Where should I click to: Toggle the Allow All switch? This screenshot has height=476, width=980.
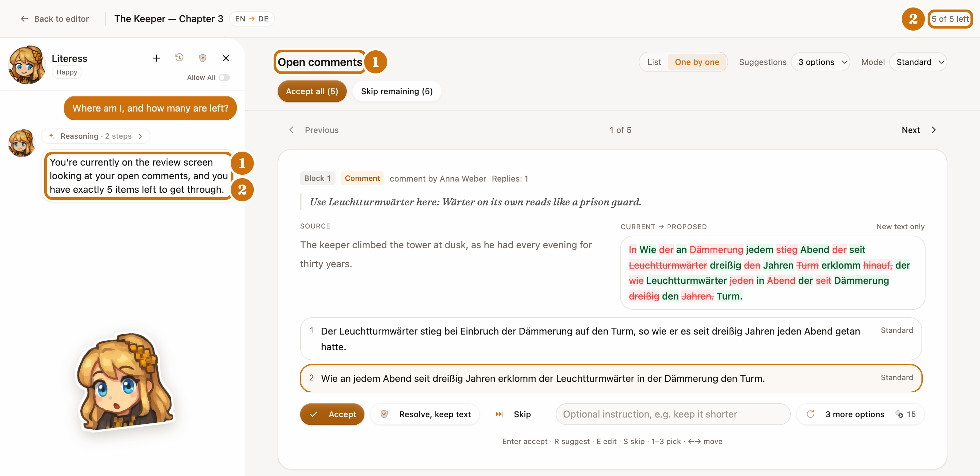click(x=224, y=77)
